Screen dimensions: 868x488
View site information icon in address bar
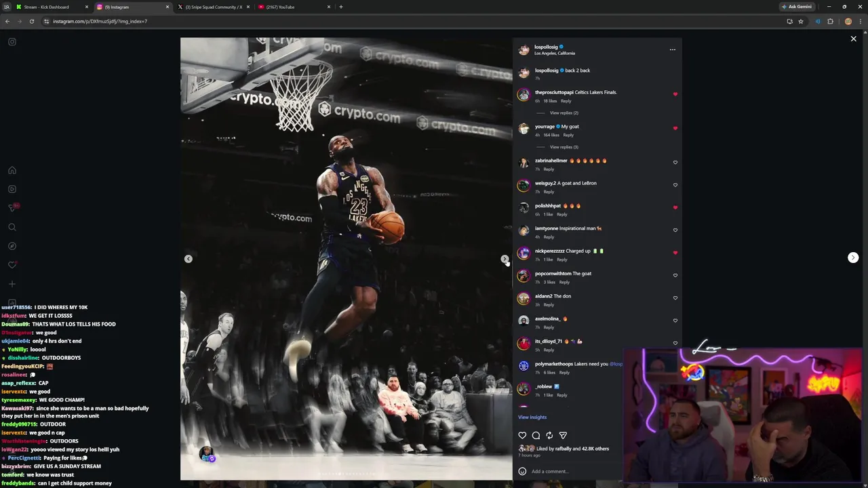point(46,21)
